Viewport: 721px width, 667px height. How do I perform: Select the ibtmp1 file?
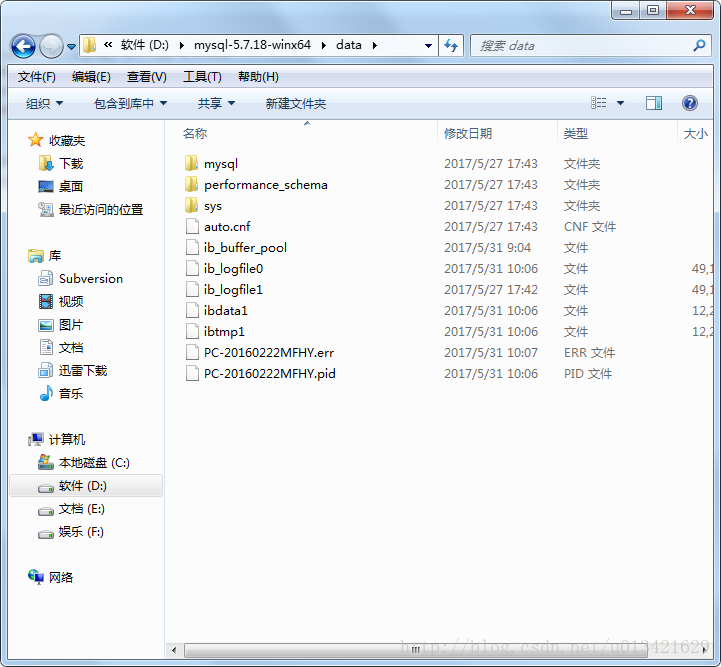click(x=224, y=332)
